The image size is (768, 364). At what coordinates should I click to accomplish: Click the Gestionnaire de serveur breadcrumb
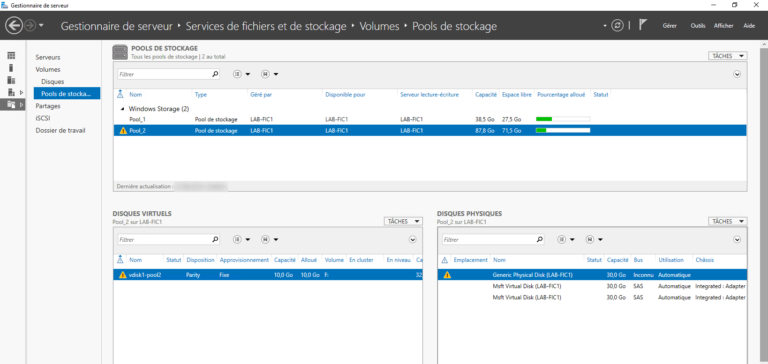pyautogui.click(x=117, y=26)
